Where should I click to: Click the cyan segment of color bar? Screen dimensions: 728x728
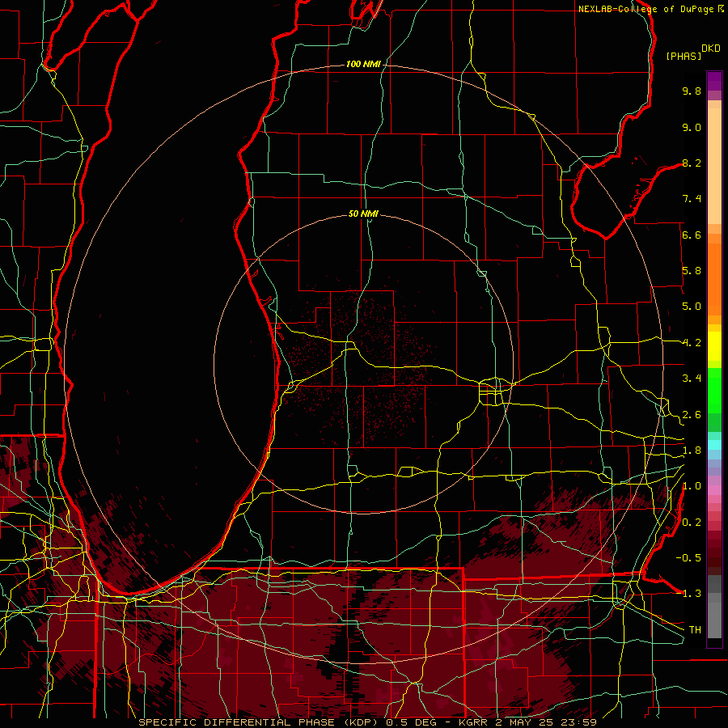(x=714, y=445)
